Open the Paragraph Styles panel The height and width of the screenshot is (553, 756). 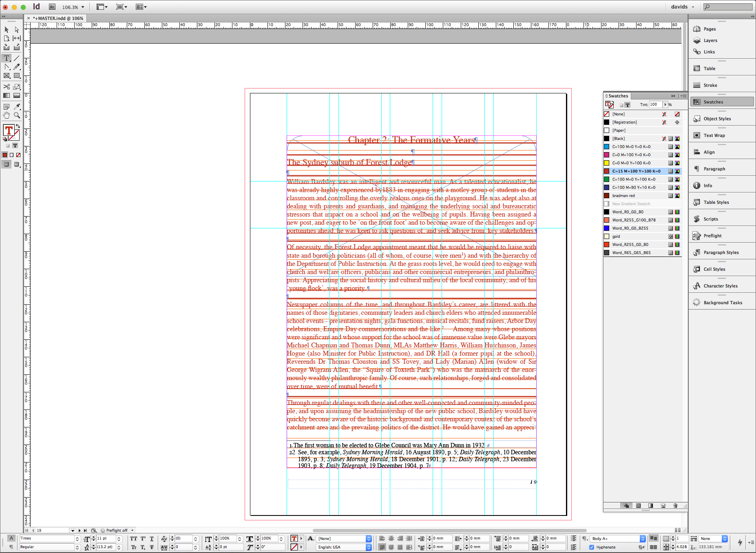721,252
